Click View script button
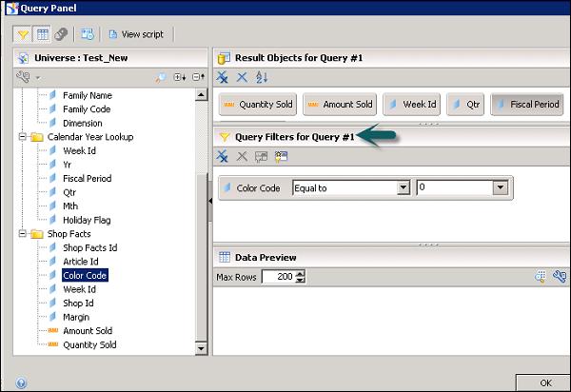 pos(136,34)
